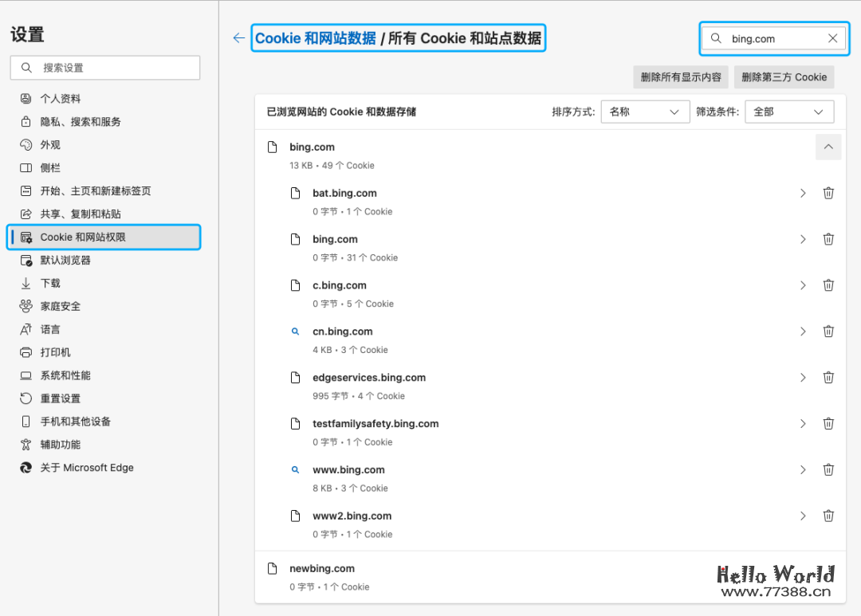The image size is (861, 616).
Task: Click the 删除第三方 Cookie button
Action: point(785,77)
